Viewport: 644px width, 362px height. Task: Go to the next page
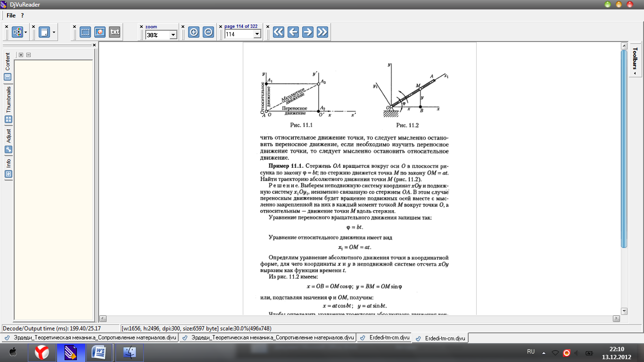[x=308, y=32]
